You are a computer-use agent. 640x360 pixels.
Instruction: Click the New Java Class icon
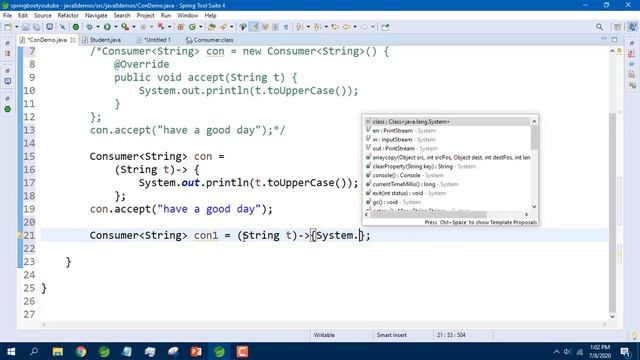pyautogui.click(x=192, y=27)
